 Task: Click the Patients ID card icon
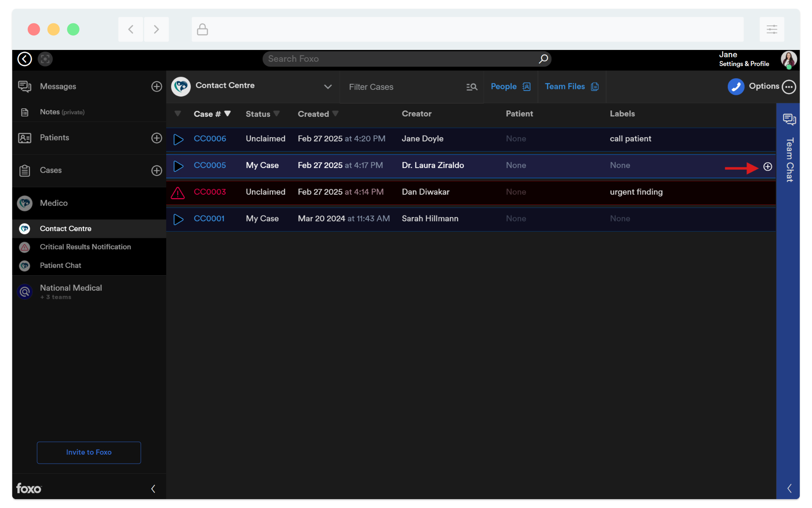point(25,138)
